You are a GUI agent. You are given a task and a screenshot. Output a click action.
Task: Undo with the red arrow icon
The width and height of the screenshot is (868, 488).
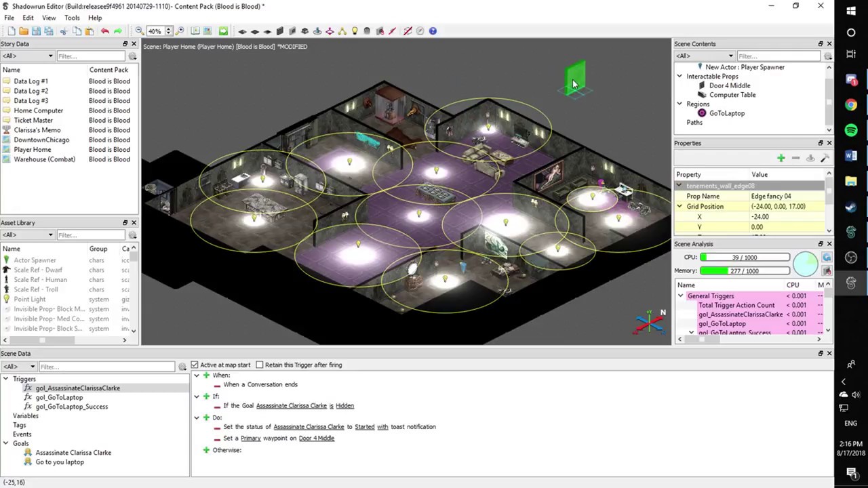(105, 31)
